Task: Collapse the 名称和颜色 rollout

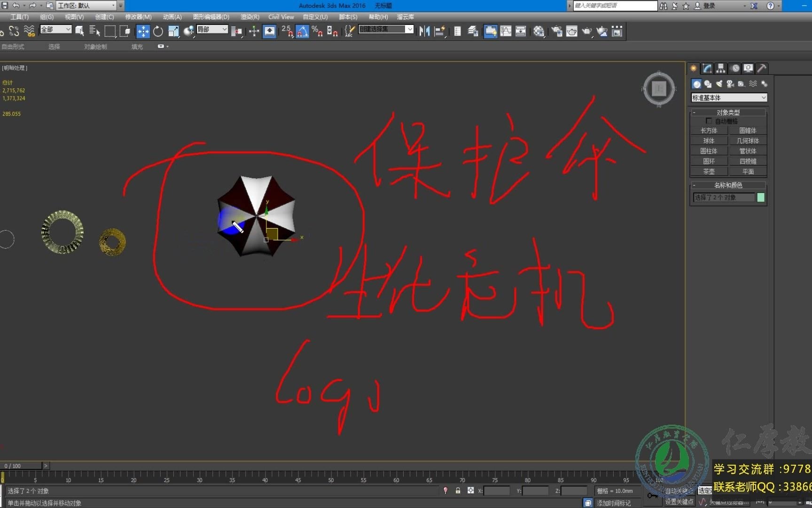Action: (728, 185)
